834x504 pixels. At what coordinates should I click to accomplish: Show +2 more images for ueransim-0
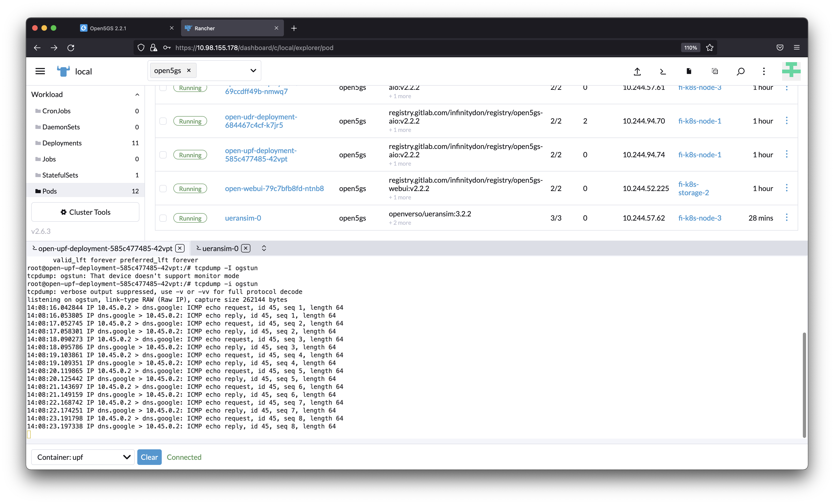pos(400,223)
